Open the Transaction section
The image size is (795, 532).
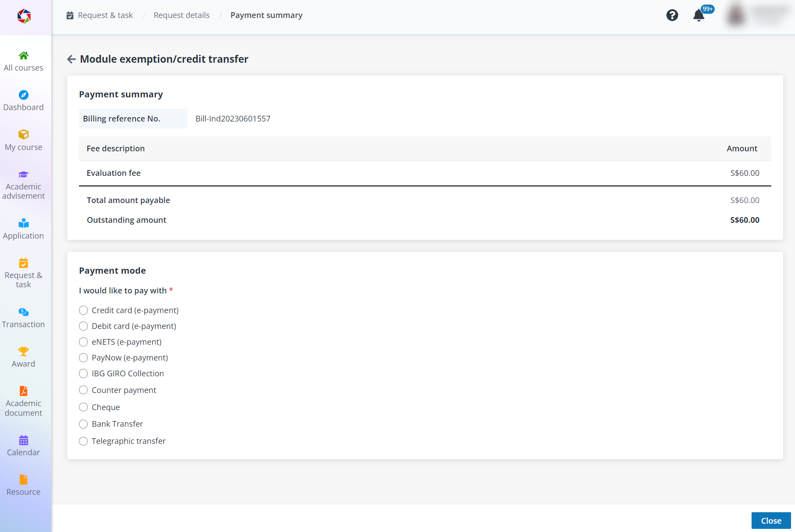[23, 318]
